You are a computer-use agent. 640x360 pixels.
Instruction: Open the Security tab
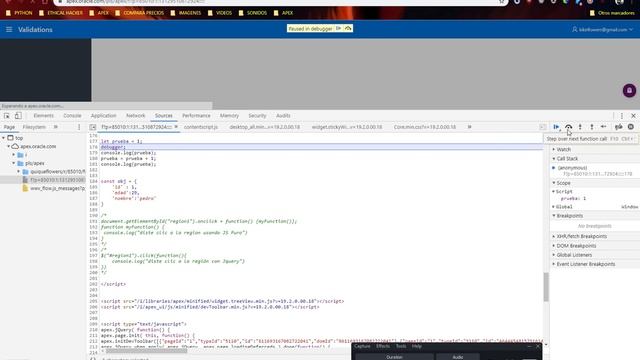pyautogui.click(x=257, y=116)
